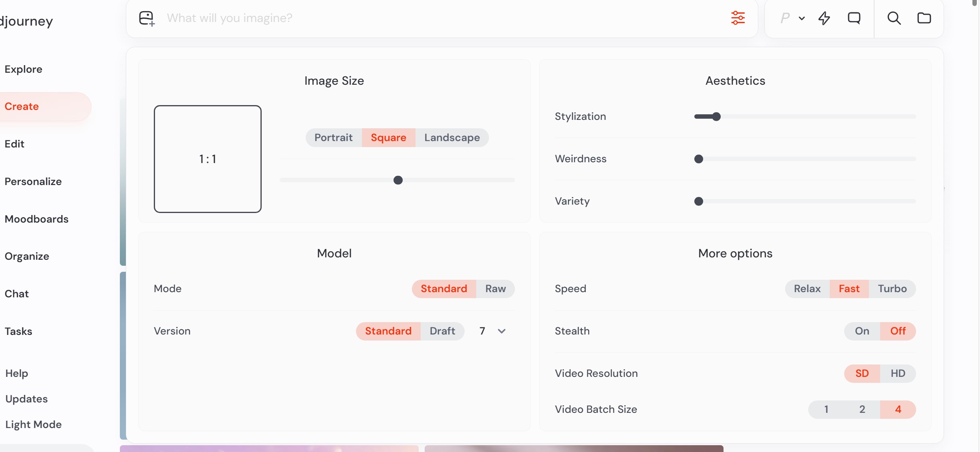This screenshot has width=980, height=452.
Task: Go to Moodboards in the sidebar
Action: (x=36, y=219)
